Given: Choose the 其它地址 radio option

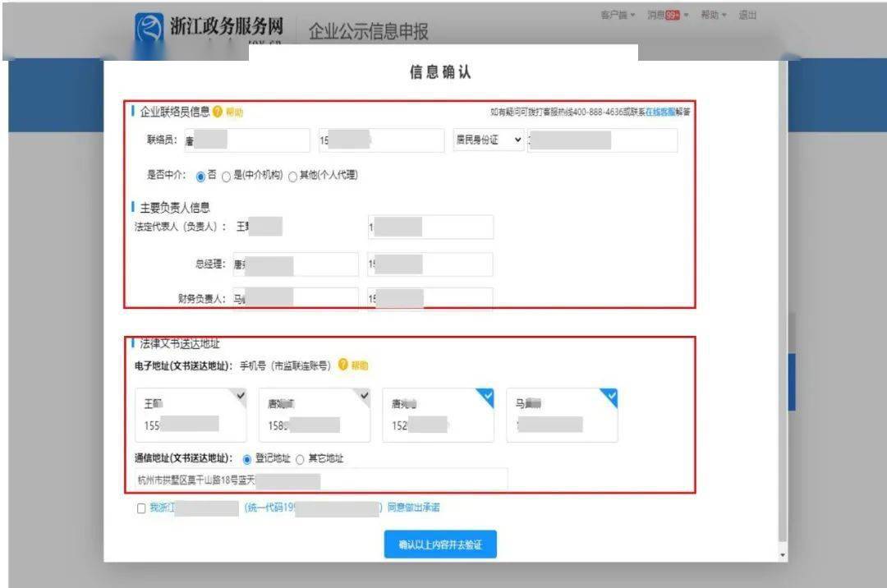Looking at the screenshot, I should [x=300, y=459].
